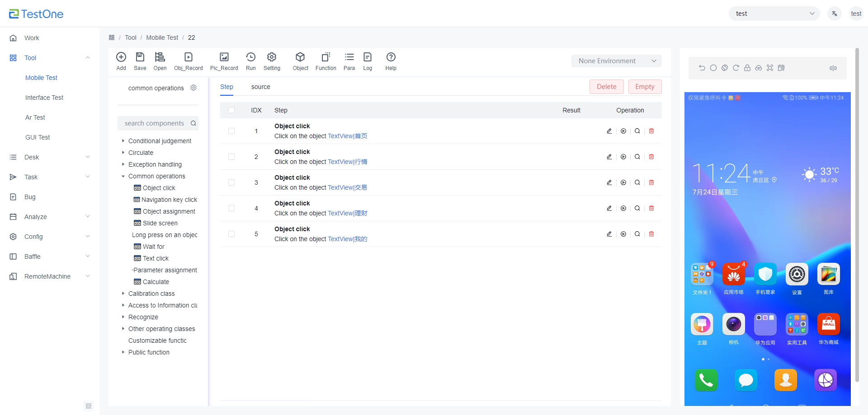Open Interface Test in sidebar

point(44,98)
